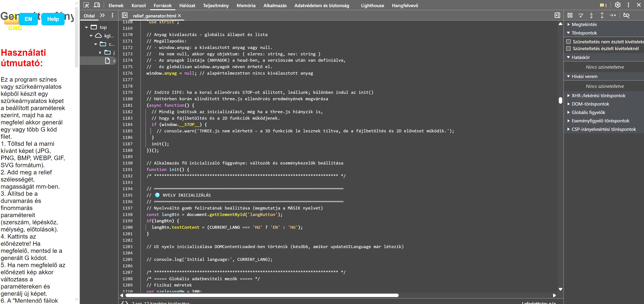This screenshot has width=644, height=304.
Task: Open the Hálózat tab
Action: (187, 5)
